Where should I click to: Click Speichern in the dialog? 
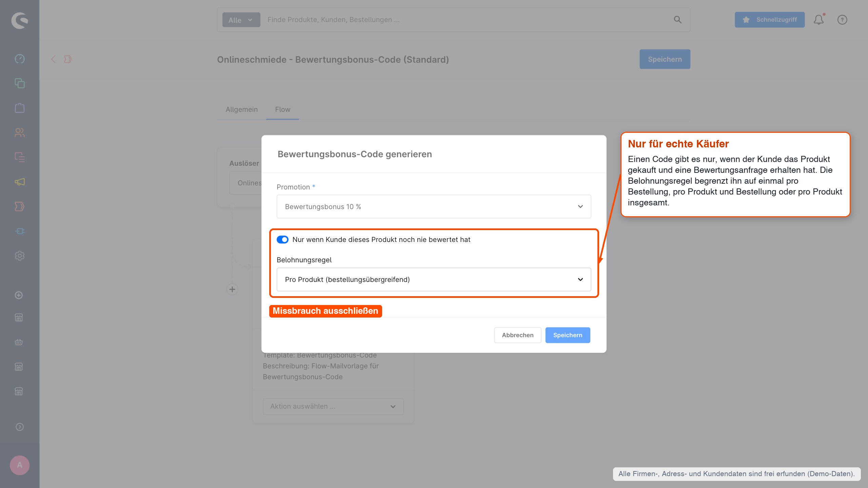pos(568,335)
